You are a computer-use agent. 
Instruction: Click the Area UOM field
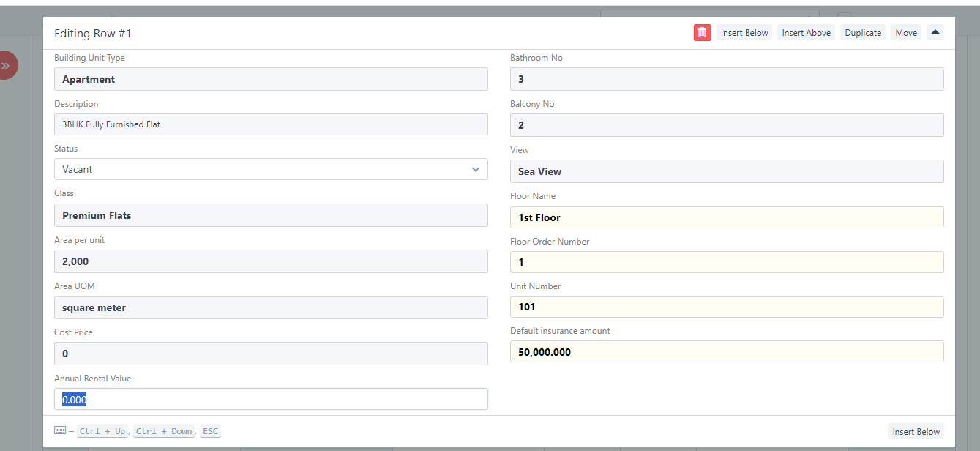[271, 307]
